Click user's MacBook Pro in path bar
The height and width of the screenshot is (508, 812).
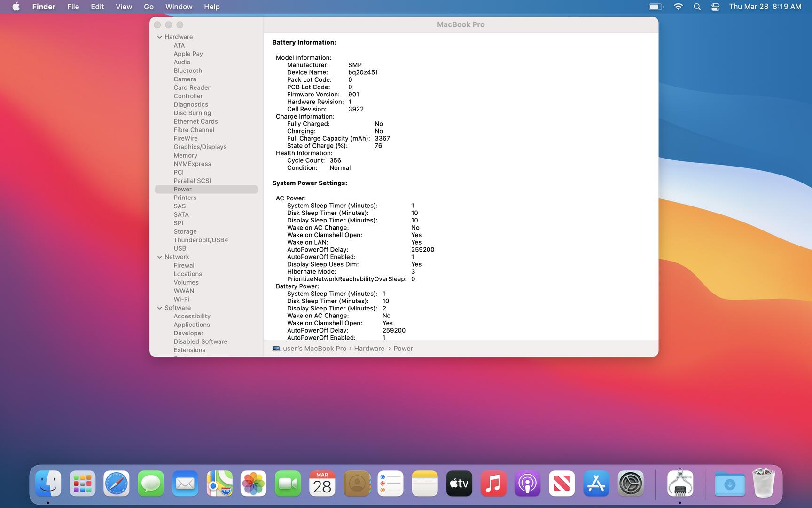[314, 349]
